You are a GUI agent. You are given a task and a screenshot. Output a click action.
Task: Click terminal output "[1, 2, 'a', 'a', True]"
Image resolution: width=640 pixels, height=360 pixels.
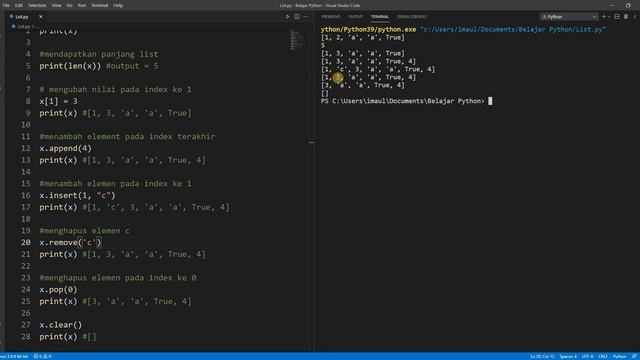coord(362,38)
